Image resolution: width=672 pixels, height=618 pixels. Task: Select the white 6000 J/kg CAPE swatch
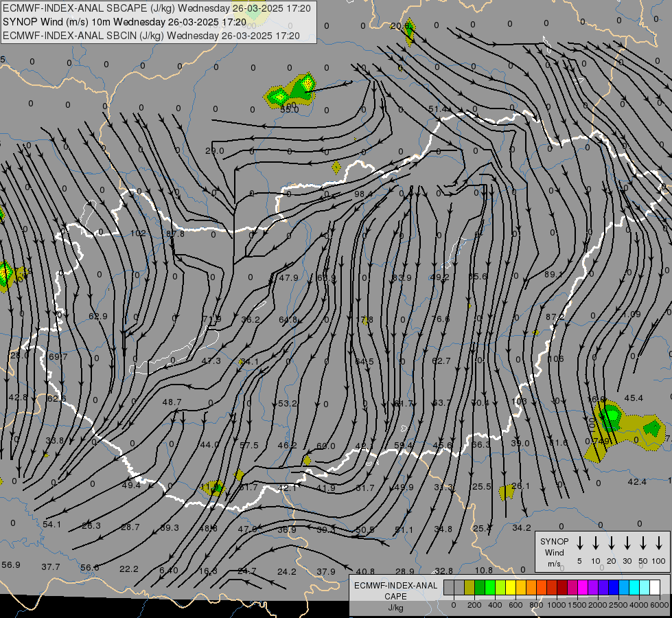tap(655, 588)
